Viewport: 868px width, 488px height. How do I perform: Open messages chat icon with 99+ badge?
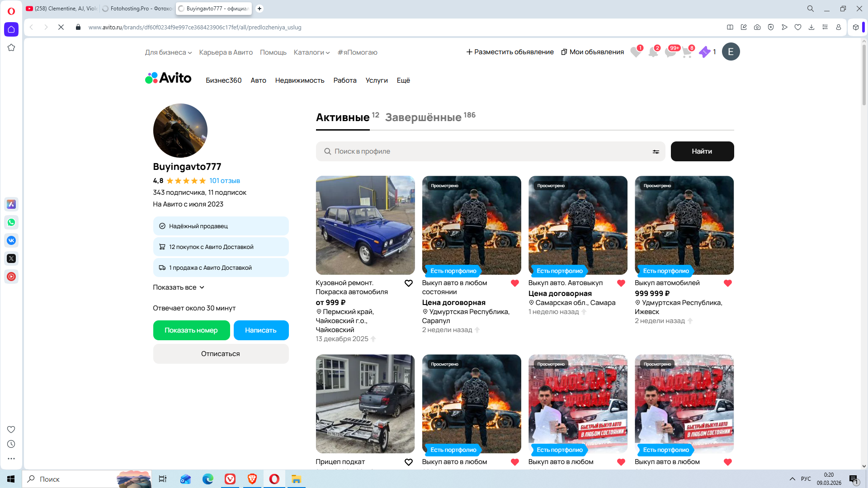[x=670, y=52]
